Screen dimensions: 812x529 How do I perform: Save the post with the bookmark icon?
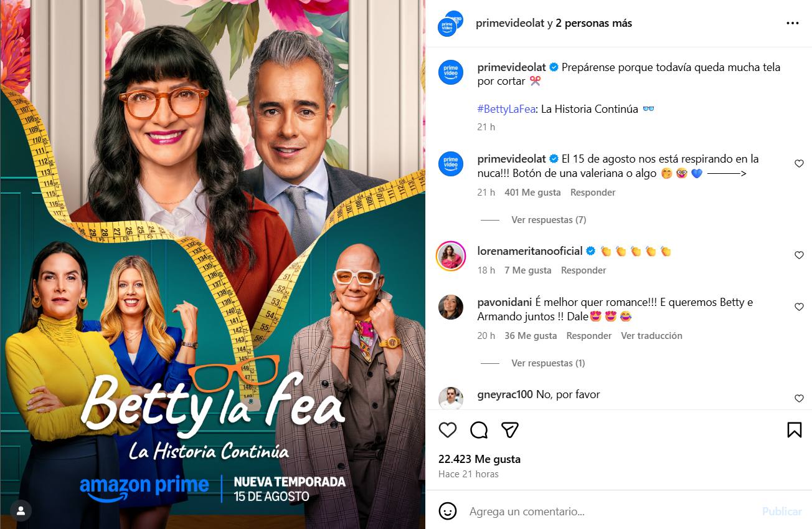point(794,430)
